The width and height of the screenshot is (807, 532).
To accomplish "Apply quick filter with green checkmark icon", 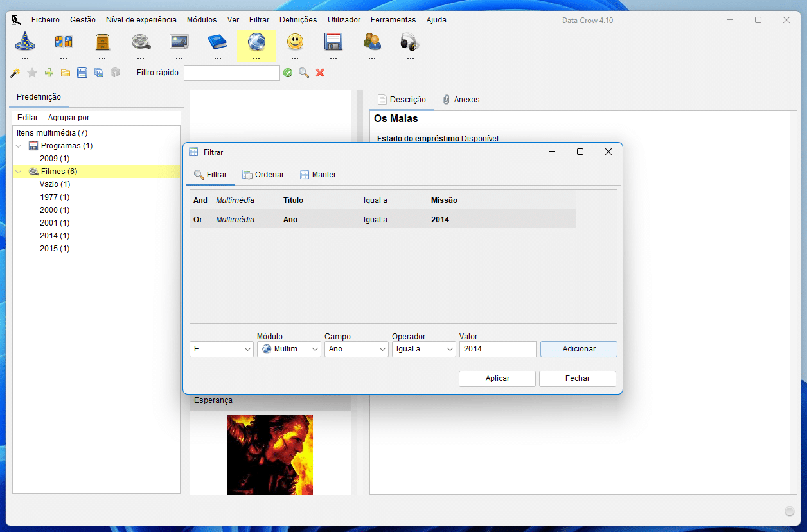I will click(288, 73).
